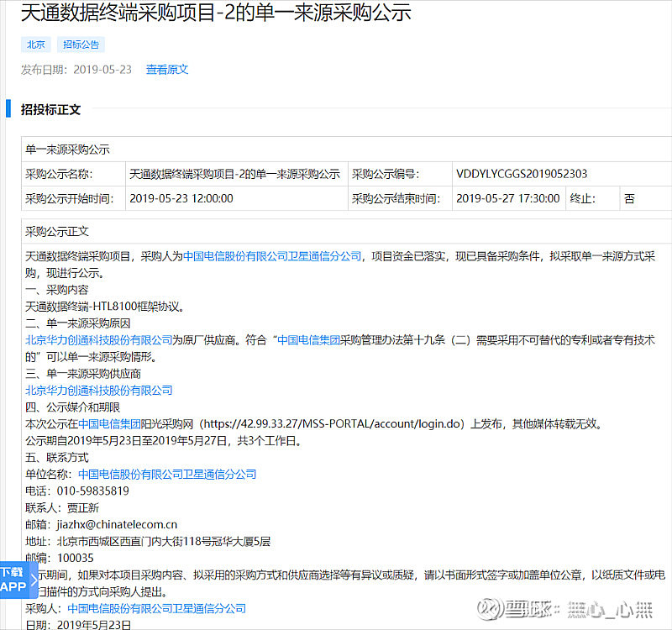This screenshot has height=630, width=672.
Task: Open the 查看原文 link
Action: [x=167, y=70]
